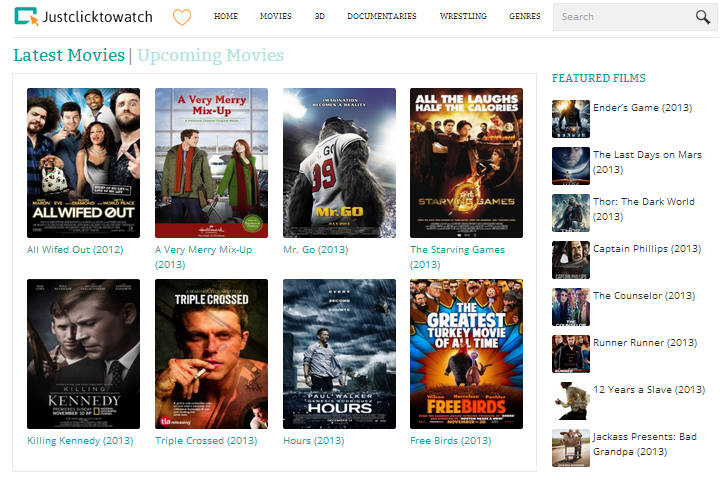Click Free Birds (2013) title link
Viewport: 722px width, 477px height.
tap(450, 441)
